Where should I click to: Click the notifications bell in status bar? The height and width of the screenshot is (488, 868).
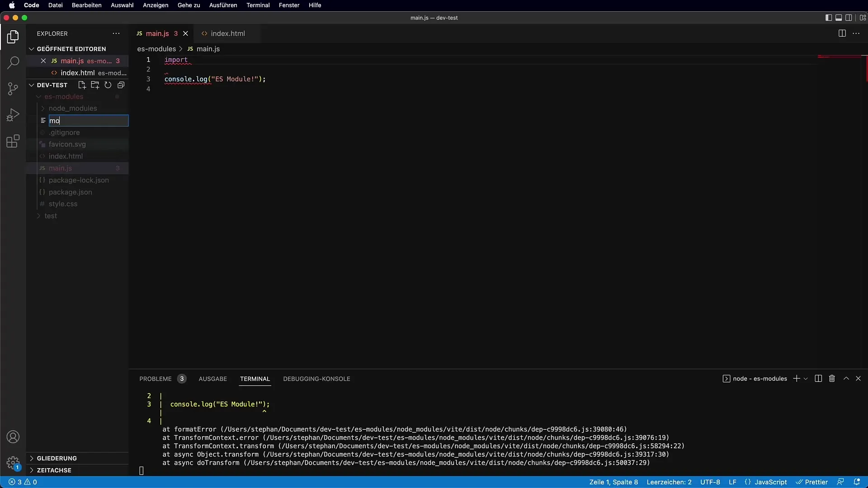click(x=857, y=482)
